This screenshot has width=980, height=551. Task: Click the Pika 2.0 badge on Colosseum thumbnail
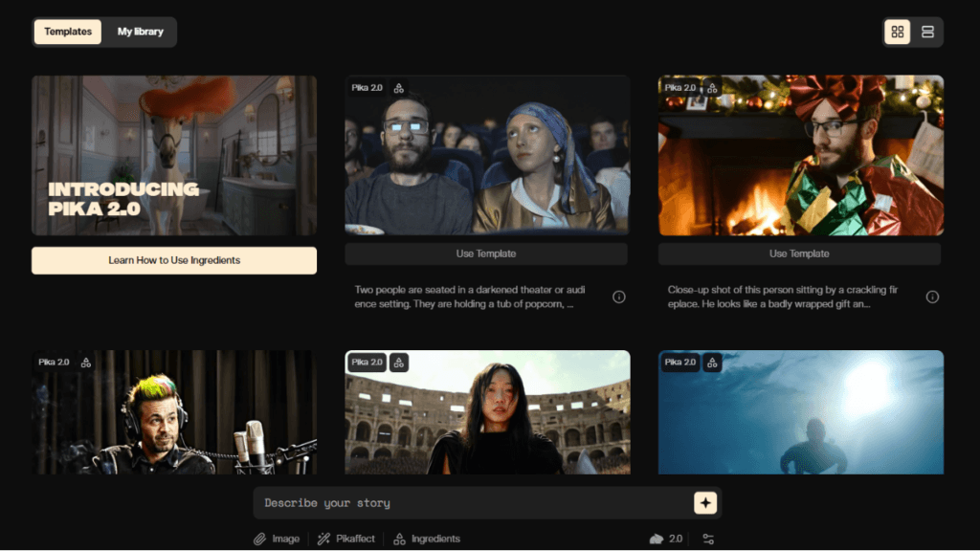click(x=367, y=363)
